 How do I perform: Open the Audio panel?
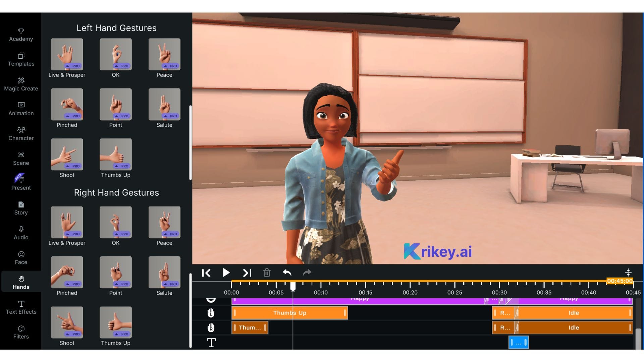pyautogui.click(x=21, y=233)
